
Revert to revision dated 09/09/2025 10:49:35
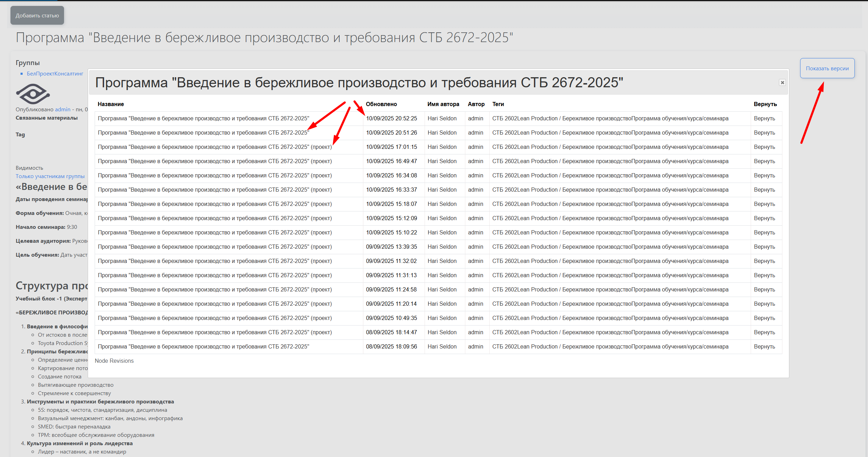tap(764, 318)
